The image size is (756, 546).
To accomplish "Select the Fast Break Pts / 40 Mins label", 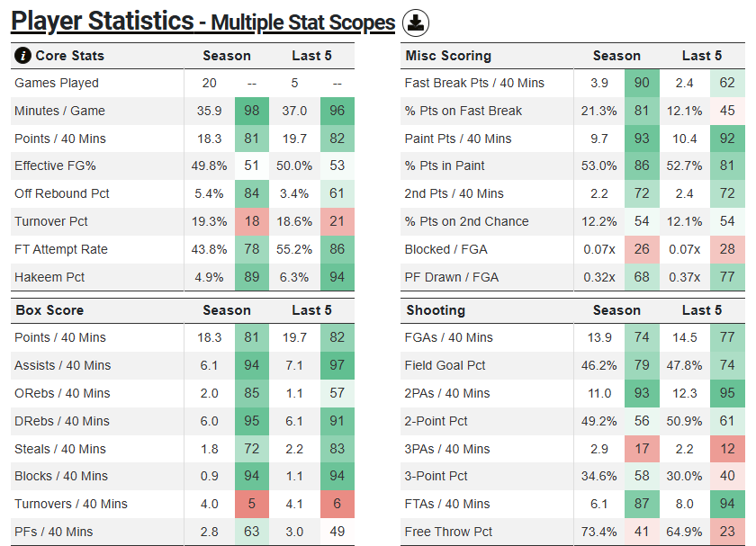I will (474, 83).
